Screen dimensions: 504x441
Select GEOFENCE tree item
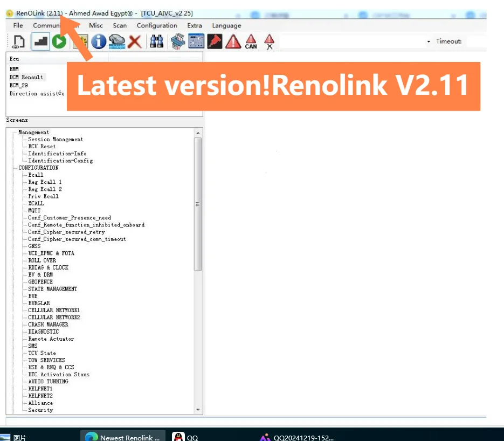(40, 281)
